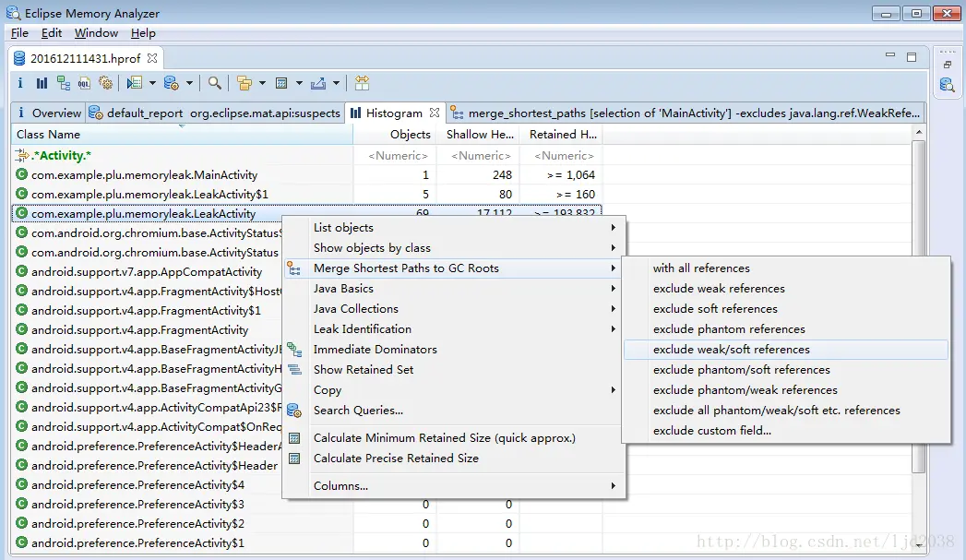
Task: Click the find magnifier toolbar icon
Action: [x=214, y=83]
